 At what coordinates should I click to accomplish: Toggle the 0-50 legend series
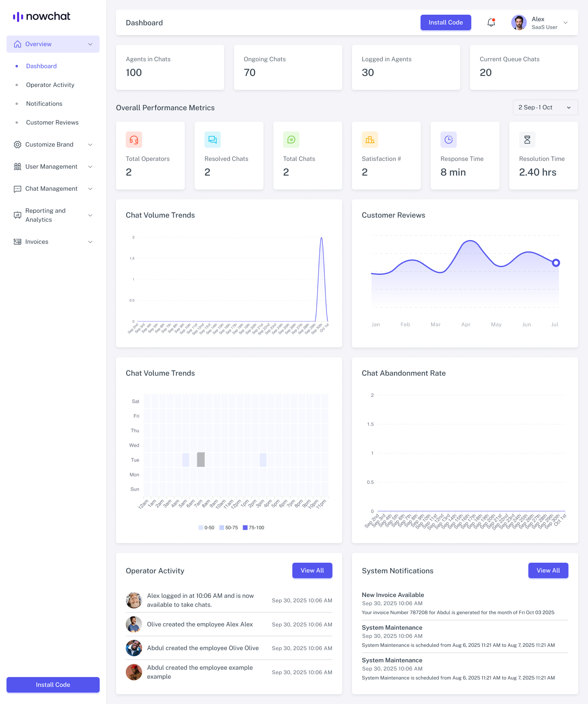pos(207,528)
